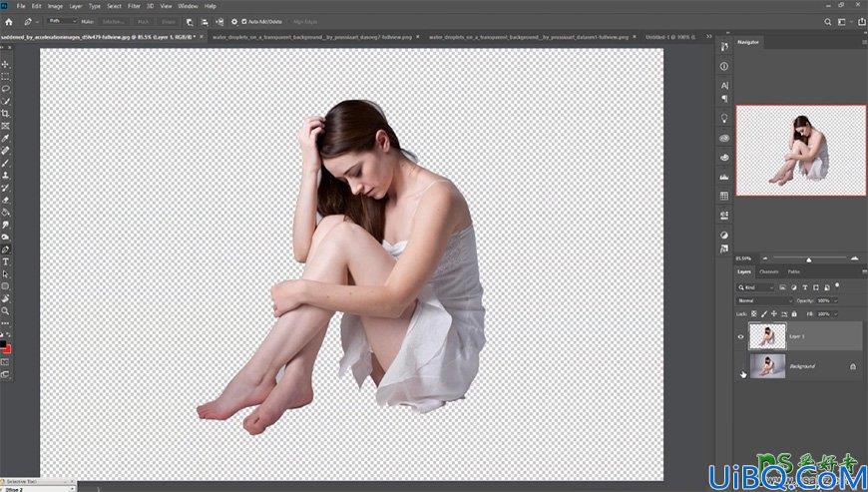Switch to the Paths tab
Viewport: 868px width, 492px height.
[x=794, y=271]
